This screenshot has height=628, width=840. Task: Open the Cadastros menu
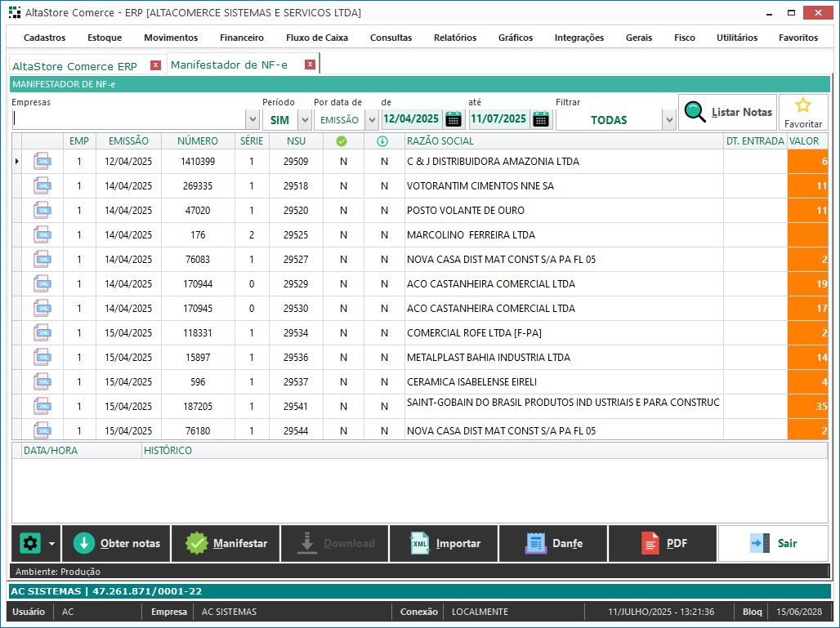tap(44, 38)
